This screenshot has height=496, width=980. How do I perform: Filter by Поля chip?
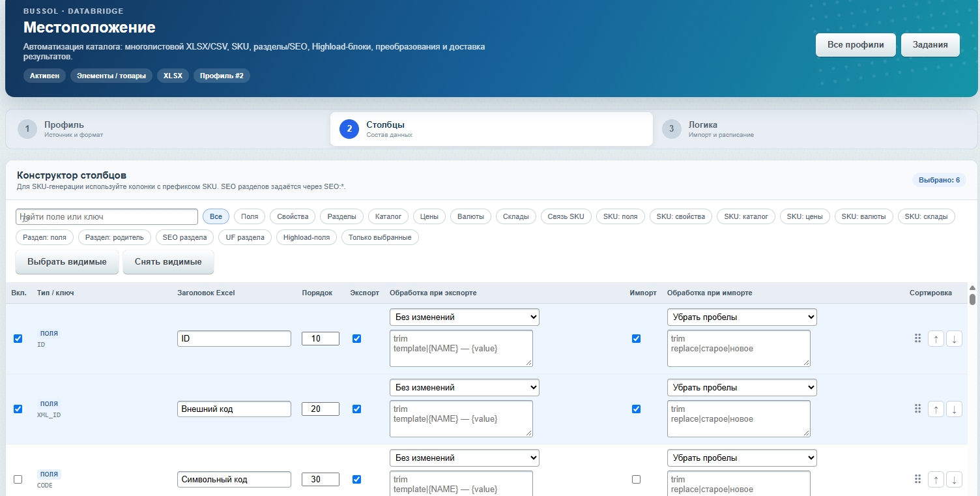pyautogui.click(x=250, y=216)
